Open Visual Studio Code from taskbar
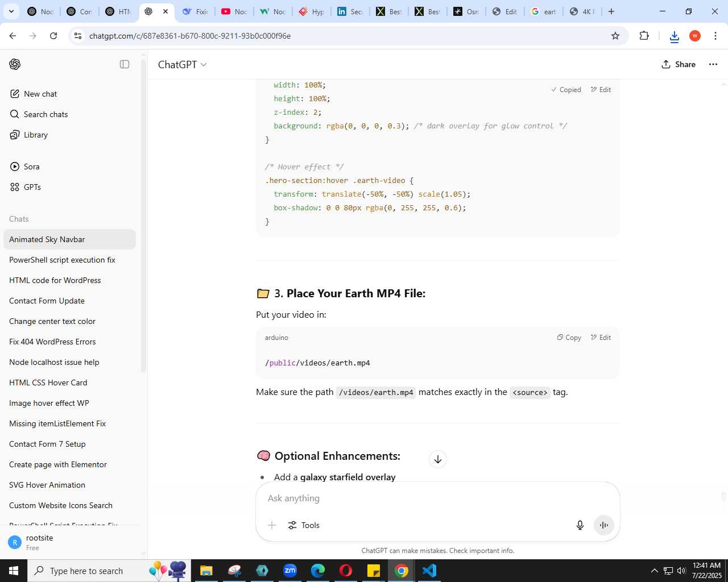This screenshot has height=582, width=728. click(x=429, y=571)
